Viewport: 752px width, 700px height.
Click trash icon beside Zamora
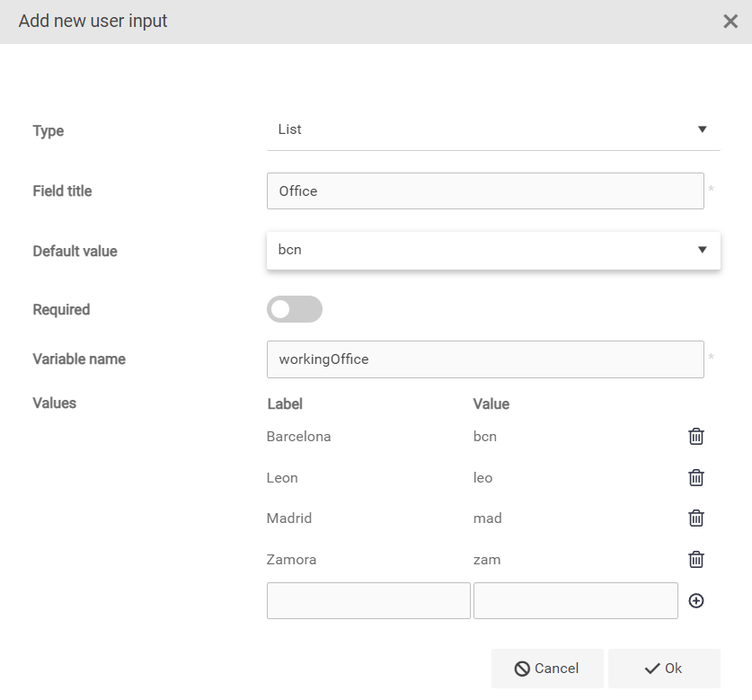[x=695, y=560]
